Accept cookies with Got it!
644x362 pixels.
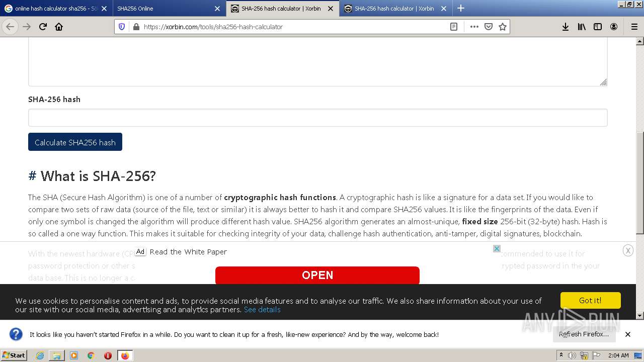tap(590, 300)
